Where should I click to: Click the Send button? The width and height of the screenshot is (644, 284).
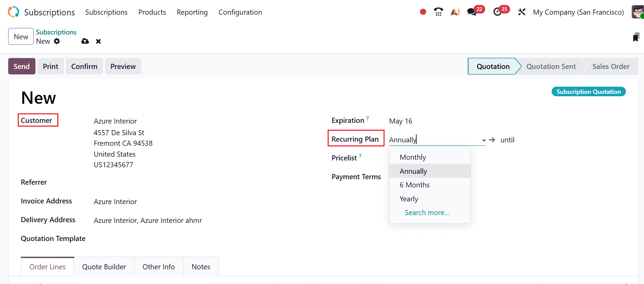click(22, 66)
